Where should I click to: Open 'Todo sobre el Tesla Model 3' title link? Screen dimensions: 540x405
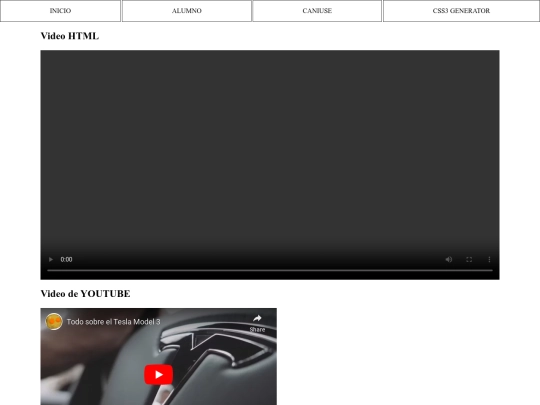click(x=113, y=322)
